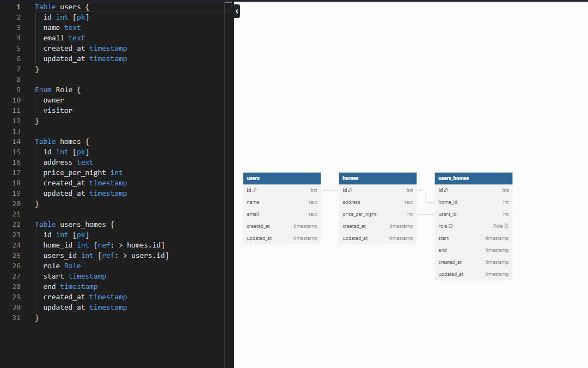Click created_at row in homes diagram table
Screen dimensions: 588x368
378,226
